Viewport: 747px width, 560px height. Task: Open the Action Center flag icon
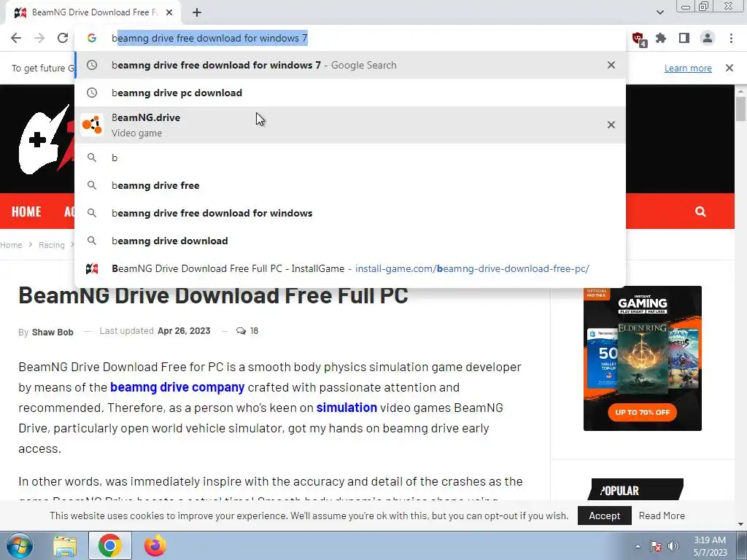coord(656,546)
